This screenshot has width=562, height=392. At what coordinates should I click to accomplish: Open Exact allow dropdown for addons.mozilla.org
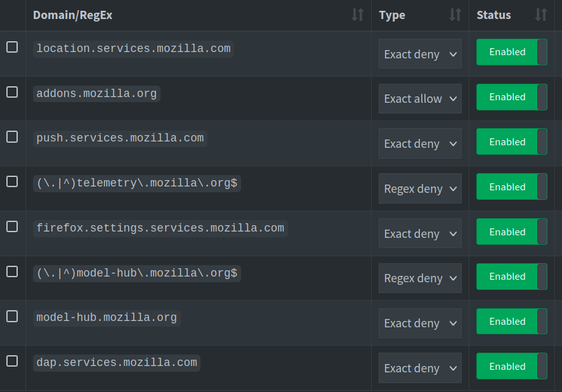420,98
